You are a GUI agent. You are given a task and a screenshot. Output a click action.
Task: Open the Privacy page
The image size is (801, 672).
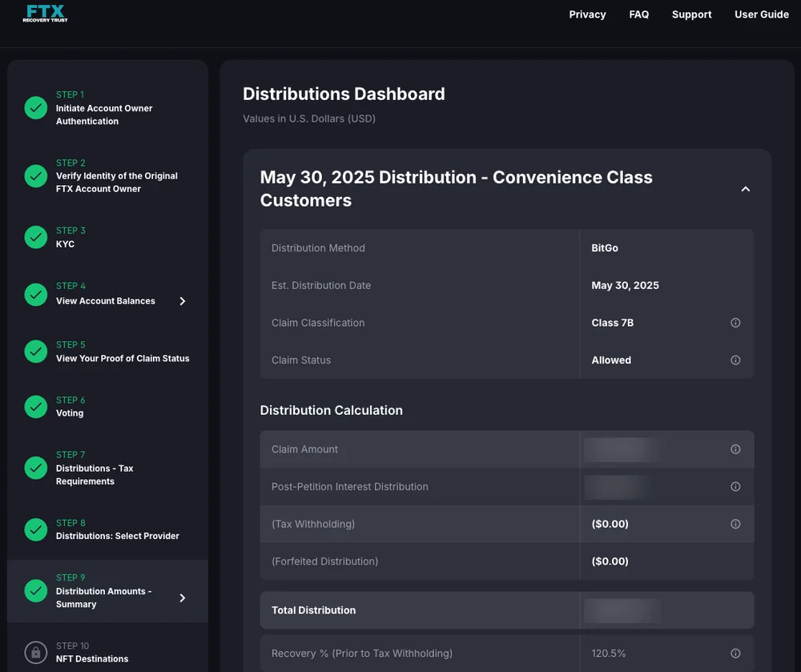pos(587,14)
